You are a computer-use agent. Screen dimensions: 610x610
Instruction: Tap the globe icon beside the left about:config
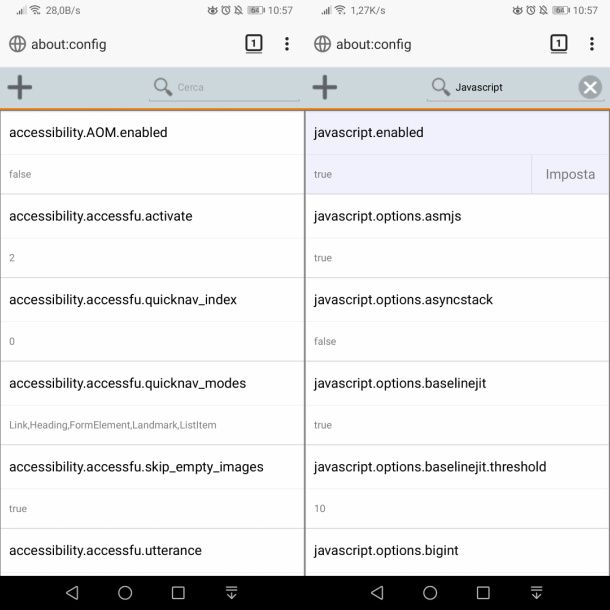(17, 44)
